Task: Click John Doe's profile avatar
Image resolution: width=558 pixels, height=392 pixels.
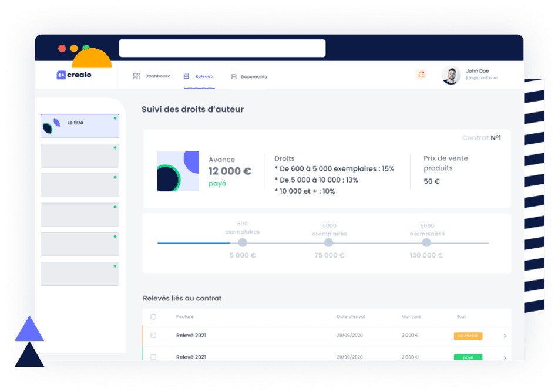Action: [451, 75]
